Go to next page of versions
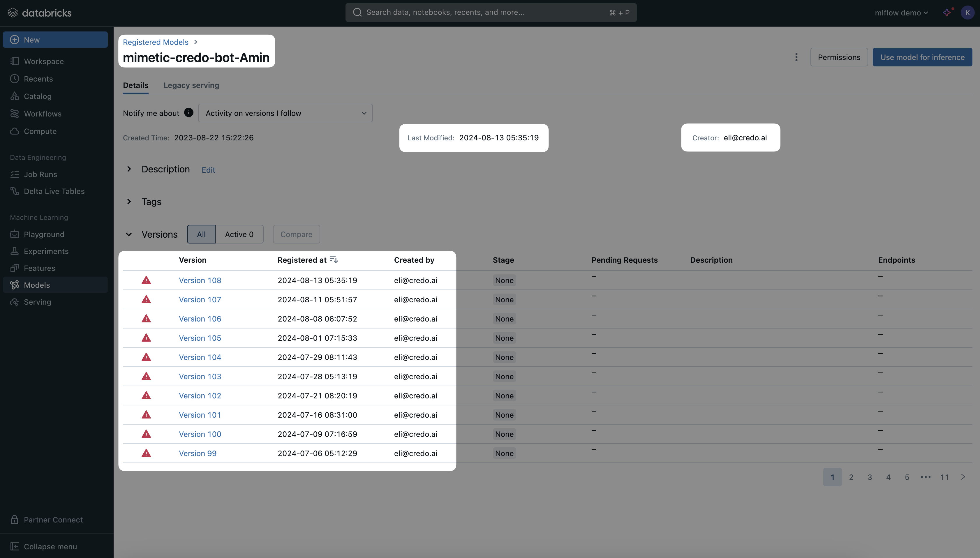 [x=963, y=477]
